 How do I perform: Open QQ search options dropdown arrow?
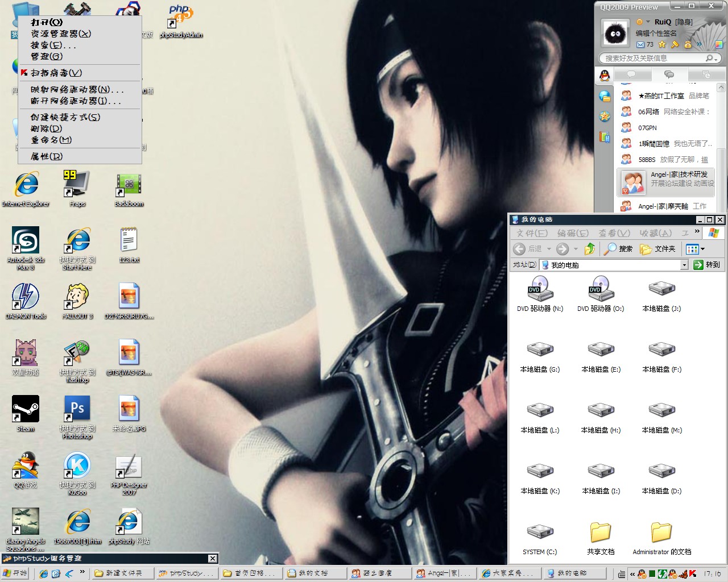[716, 59]
